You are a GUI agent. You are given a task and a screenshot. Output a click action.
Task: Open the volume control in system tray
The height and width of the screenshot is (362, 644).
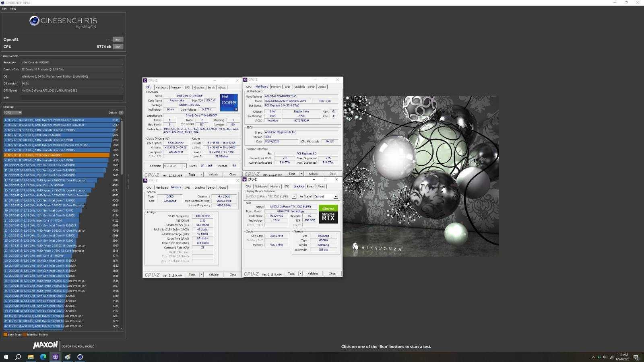pos(605,357)
